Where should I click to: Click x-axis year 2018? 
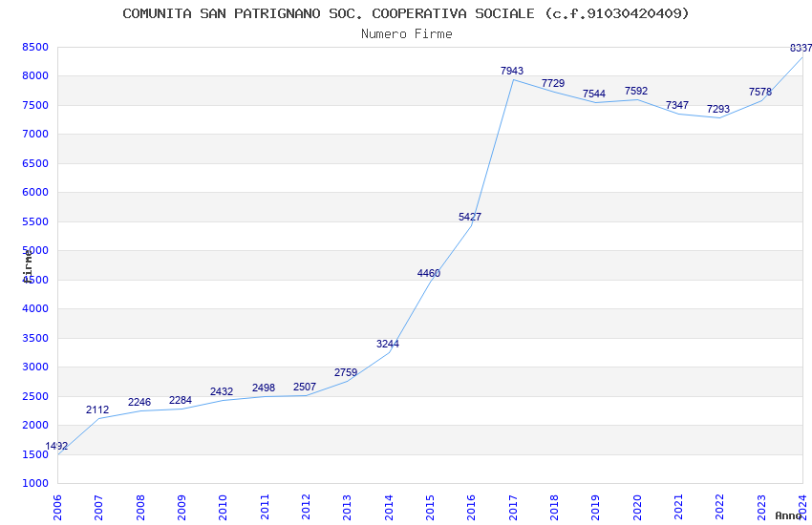(x=555, y=507)
